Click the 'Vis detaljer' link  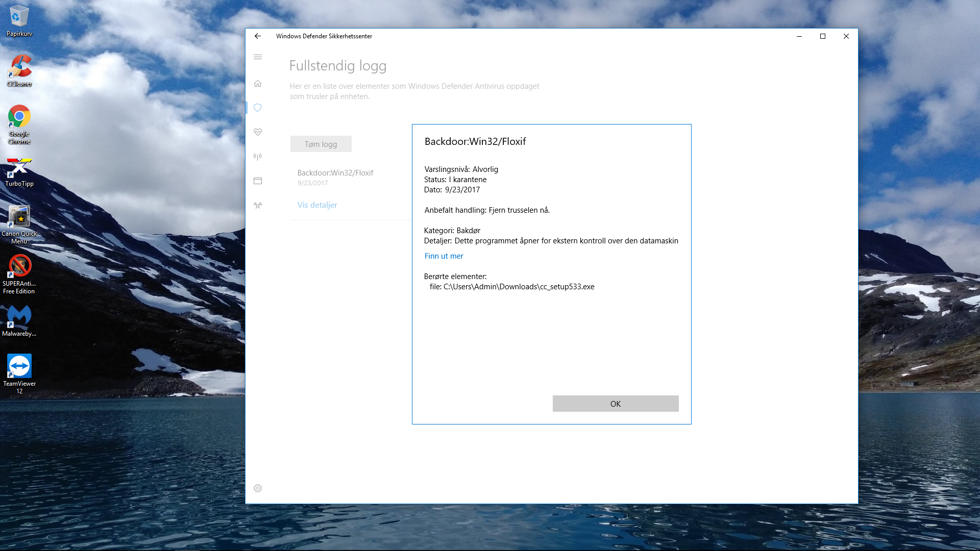coord(317,205)
